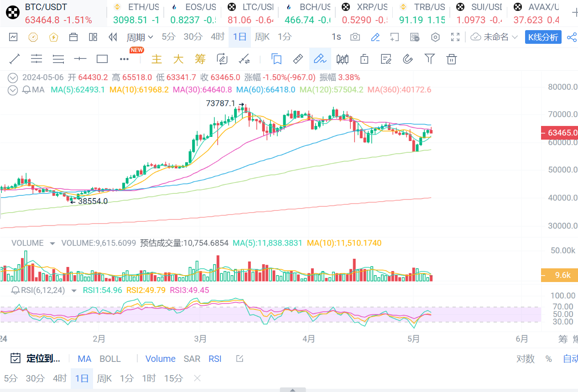Enter fullscreen chart mode
This screenshot has width=578, height=392.
[455, 37]
